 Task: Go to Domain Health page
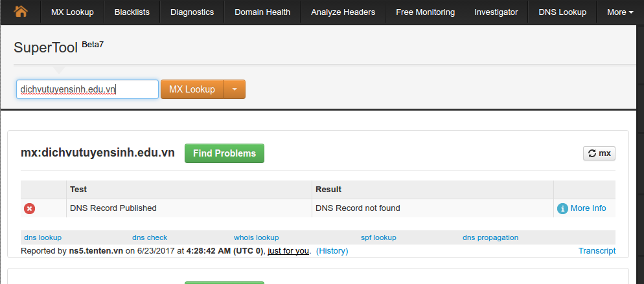(x=262, y=12)
